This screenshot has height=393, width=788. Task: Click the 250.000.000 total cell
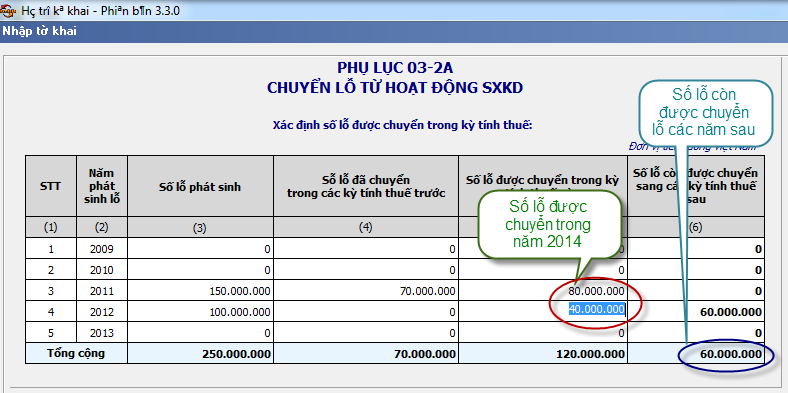(x=201, y=353)
